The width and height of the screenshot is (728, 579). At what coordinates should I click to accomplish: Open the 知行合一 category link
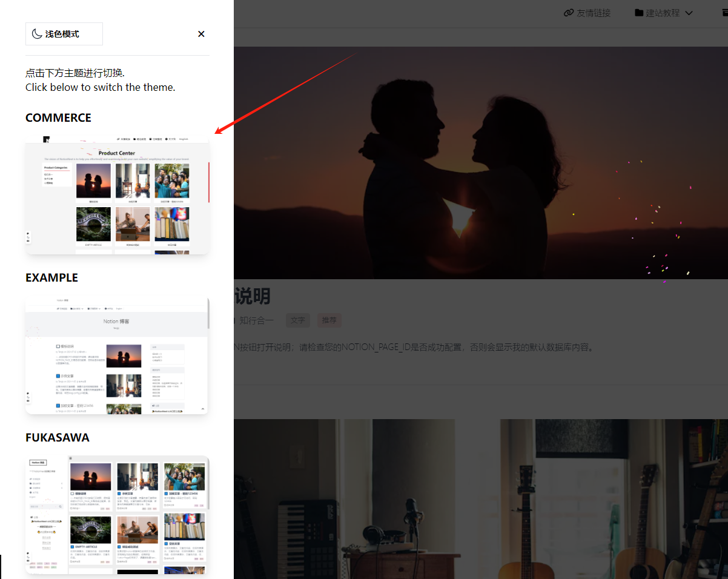click(x=256, y=320)
